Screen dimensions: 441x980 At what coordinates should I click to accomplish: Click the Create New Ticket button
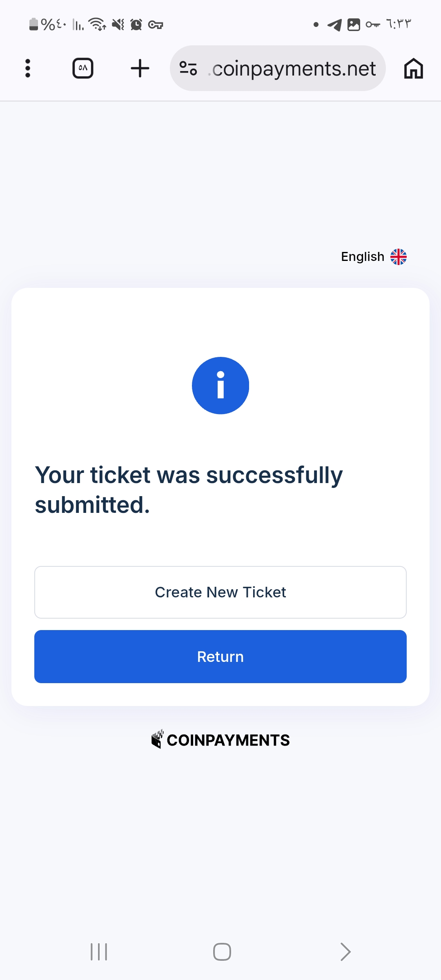point(220,592)
